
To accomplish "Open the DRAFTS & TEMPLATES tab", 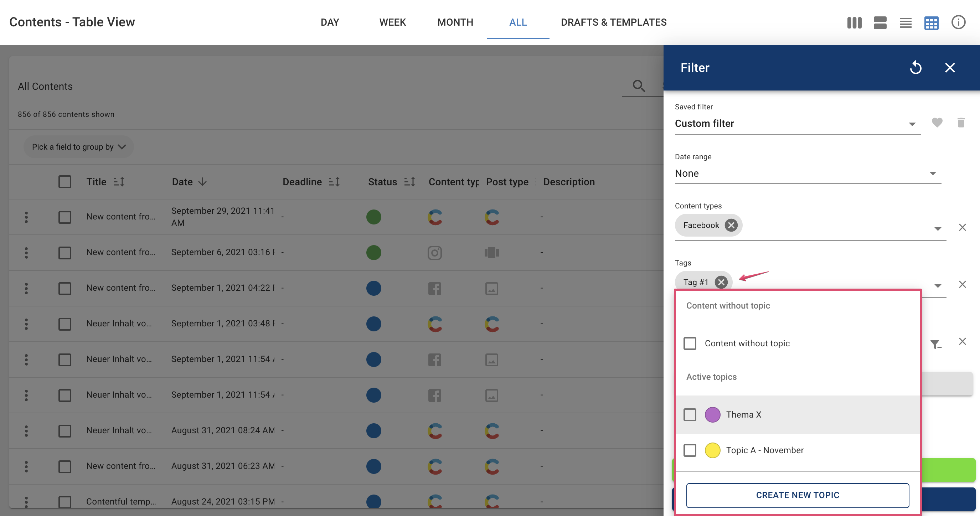I will [614, 22].
